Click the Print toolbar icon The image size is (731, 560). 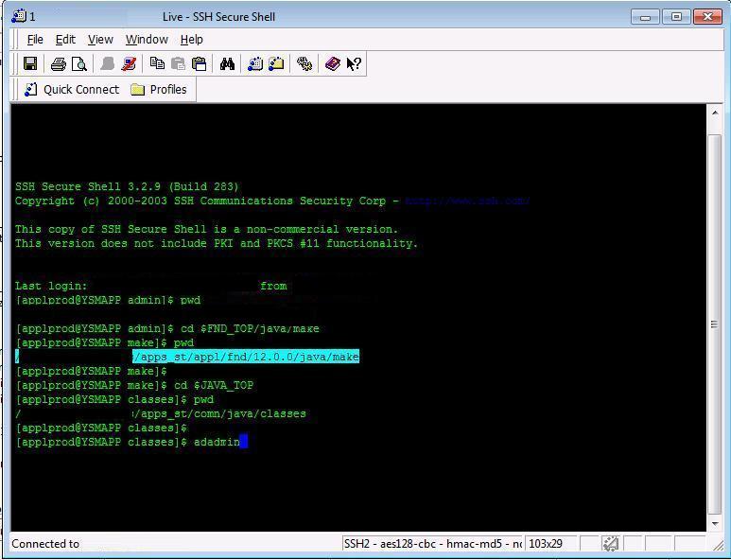coord(59,63)
